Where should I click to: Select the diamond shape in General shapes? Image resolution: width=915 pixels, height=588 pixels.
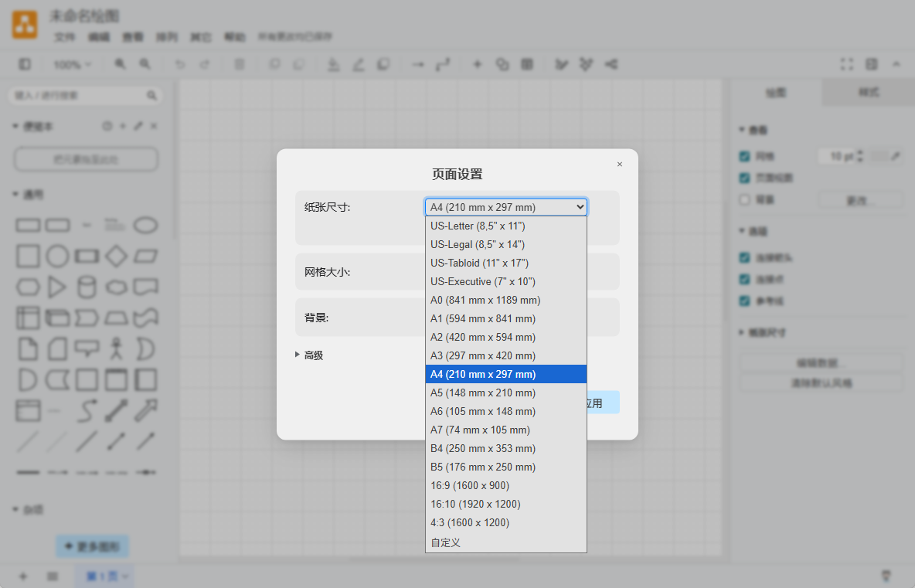tap(116, 256)
